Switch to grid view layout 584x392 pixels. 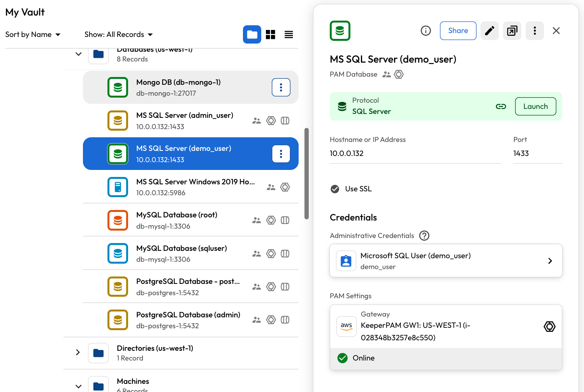[271, 35]
